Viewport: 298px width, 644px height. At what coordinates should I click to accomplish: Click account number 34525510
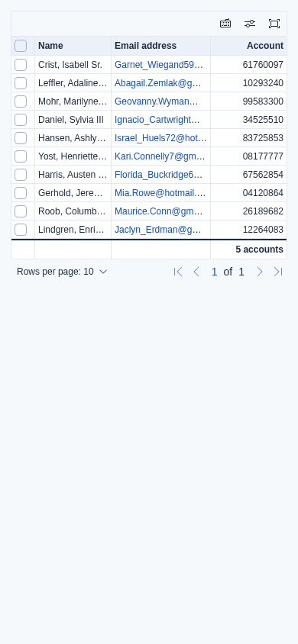click(263, 120)
